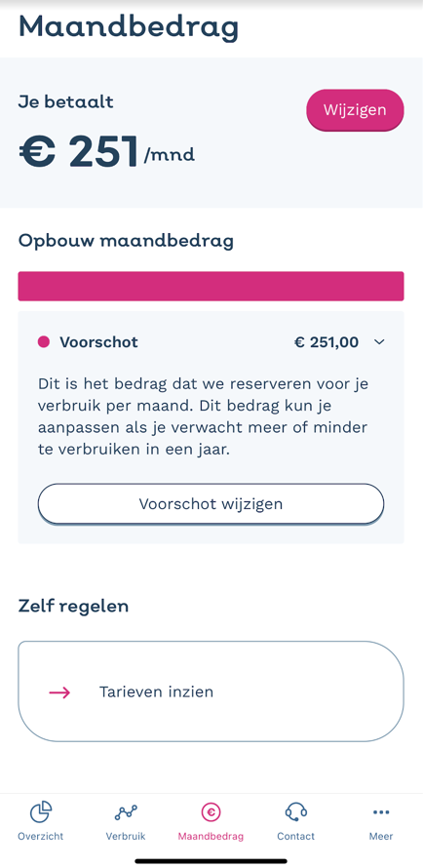Tap the € 251 /mnd amount
Image resolution: width=423 pixels, height=868 pixels.
click(x=106, y=152)
